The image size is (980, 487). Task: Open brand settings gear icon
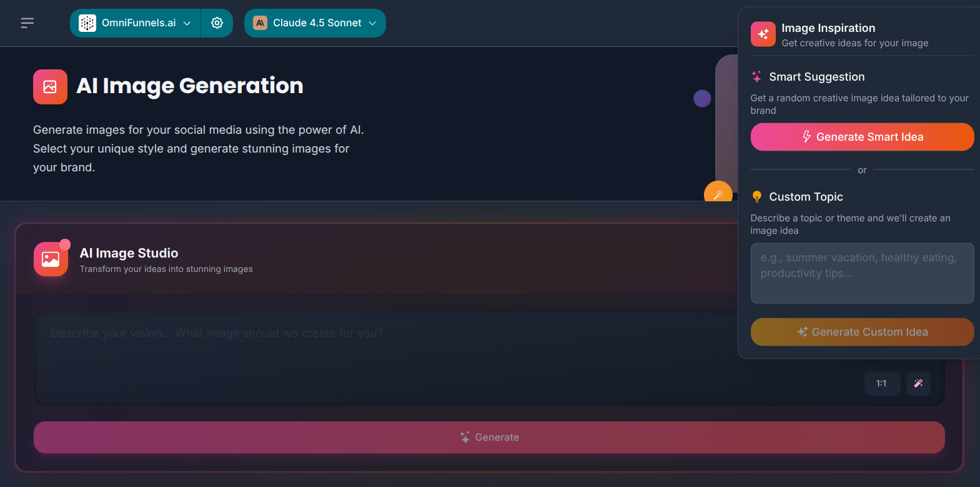pos(217,23)
